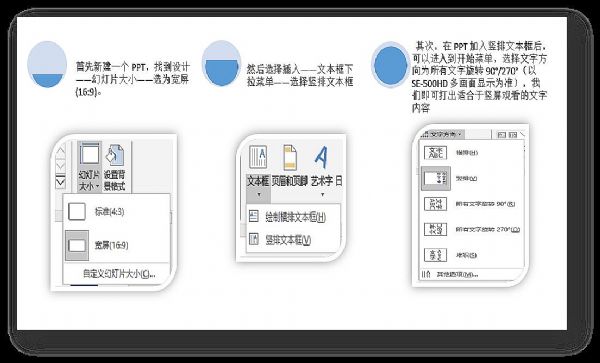The width and height of the screenshot is (600, 363).
Task: Click the 幻灯片大小 slide size icon
Action: (x=90, y=155)
